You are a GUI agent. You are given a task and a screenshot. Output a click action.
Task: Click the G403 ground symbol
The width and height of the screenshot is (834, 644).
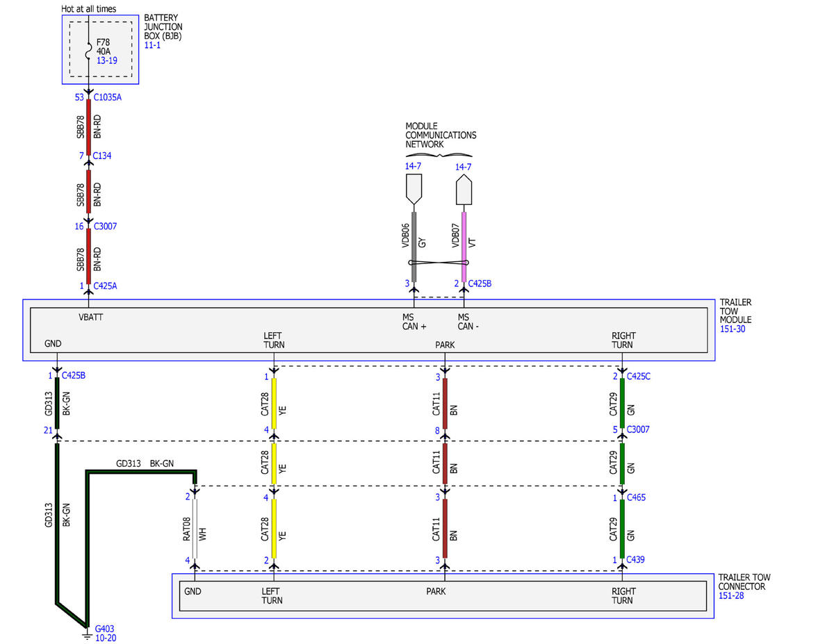pyautogui.click(x=87, y=634)
